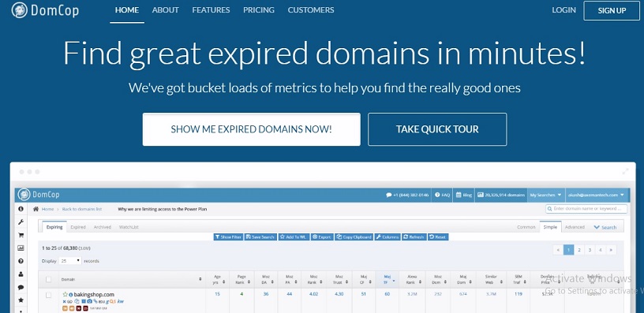The height and width of the screenshot is (313, 644).
Task: Open the Blog link in dashboard bar
Action: [x=465, y=195]
